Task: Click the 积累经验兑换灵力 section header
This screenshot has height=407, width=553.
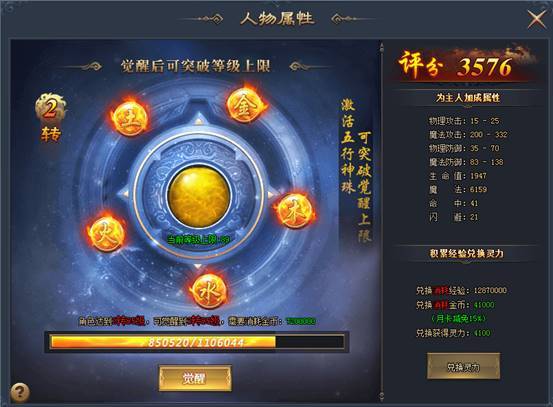Action: click(x=467, y=253)
